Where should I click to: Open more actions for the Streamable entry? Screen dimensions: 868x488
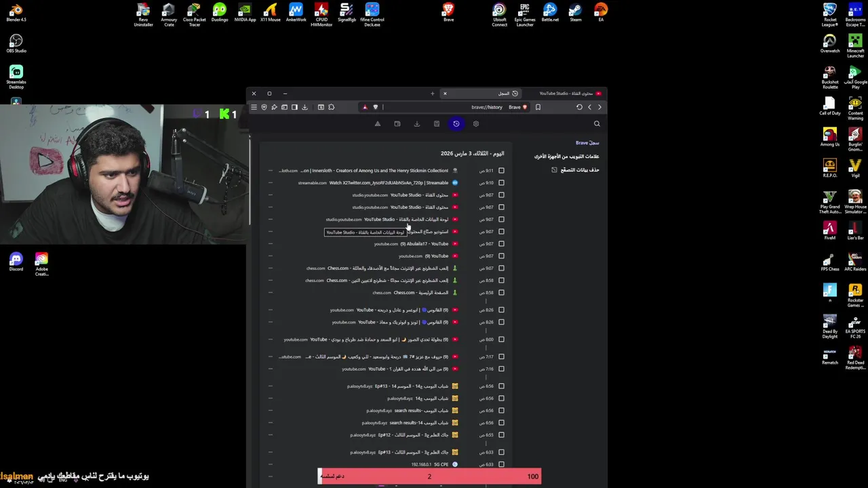click(270, 183)
